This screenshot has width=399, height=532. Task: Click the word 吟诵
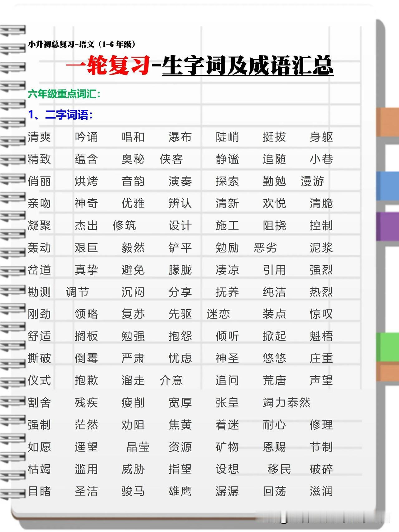tap(86, 137)
